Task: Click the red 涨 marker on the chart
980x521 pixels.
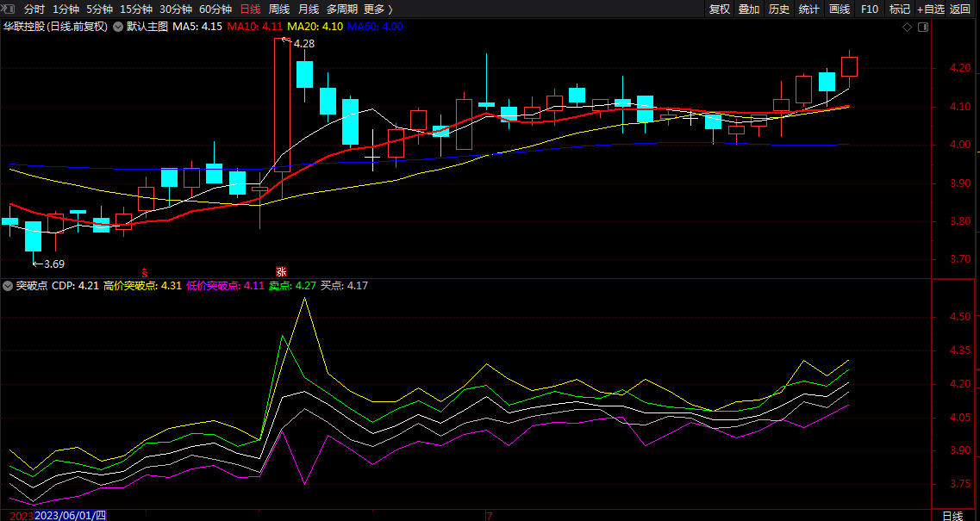Action: coord(280,270)
